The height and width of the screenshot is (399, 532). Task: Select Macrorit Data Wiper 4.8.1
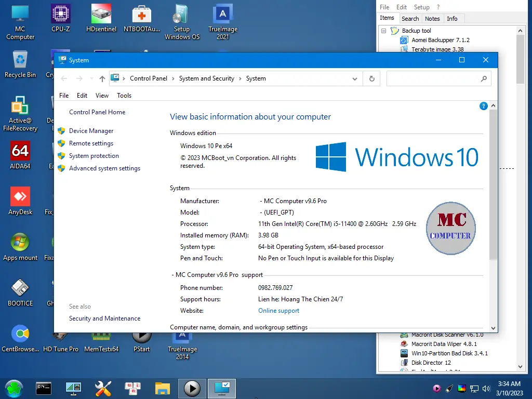(x=444, y=344)
